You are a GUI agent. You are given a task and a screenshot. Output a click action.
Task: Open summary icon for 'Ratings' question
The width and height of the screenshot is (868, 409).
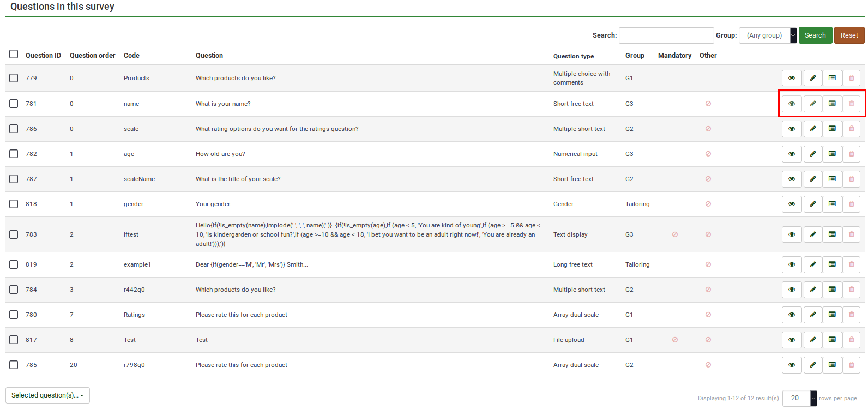click(x=832, y=315)
